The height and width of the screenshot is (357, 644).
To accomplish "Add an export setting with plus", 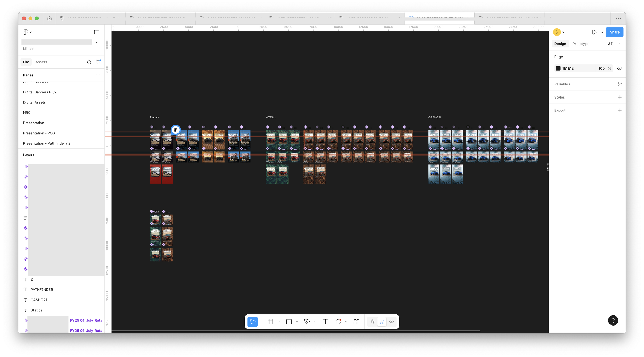I will point(620,110).
